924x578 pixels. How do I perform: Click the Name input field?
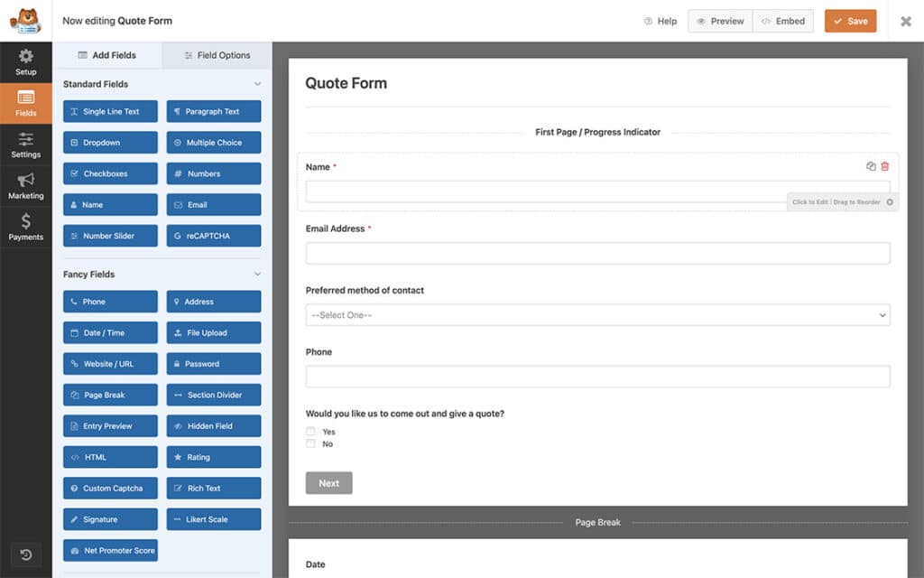[x=597, y=191]
